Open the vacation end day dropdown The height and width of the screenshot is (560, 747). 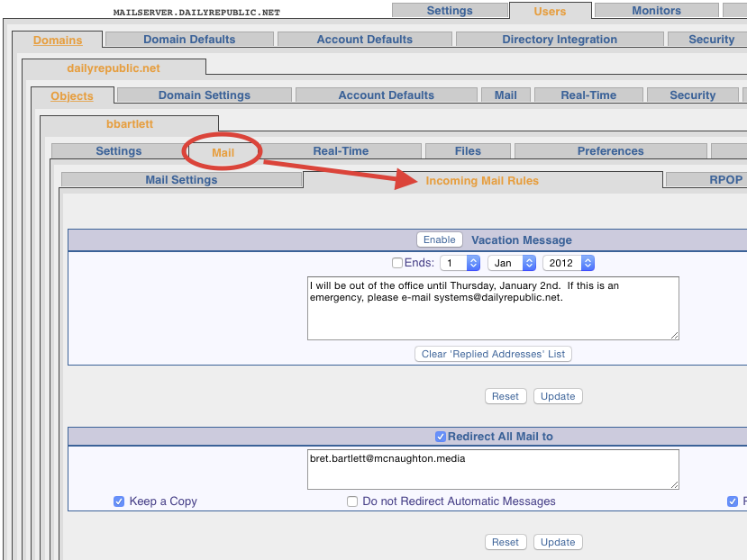point(460,263)
